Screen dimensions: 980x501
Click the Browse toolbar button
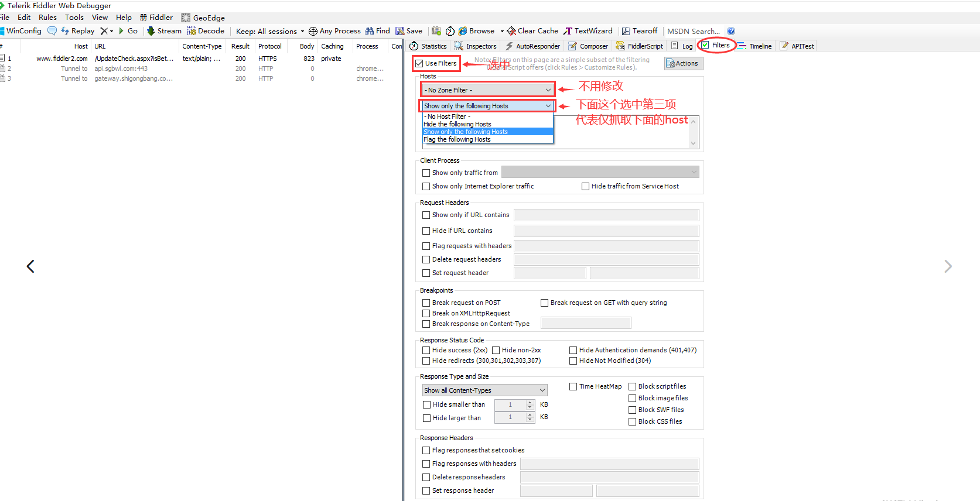[x=476, y=31]
